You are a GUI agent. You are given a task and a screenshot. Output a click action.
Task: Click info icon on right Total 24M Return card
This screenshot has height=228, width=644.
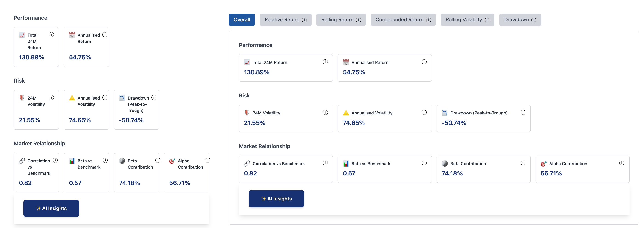[x=325, y=62]
